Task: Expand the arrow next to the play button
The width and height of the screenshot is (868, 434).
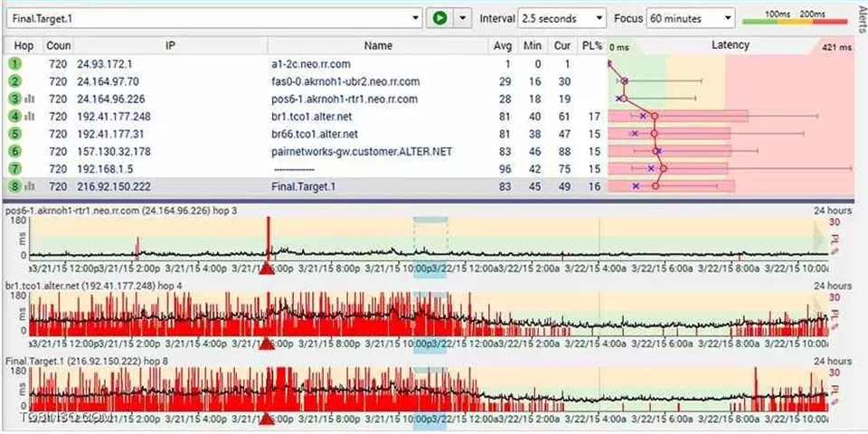Action: pyautogui.click(x=463, y=18)
